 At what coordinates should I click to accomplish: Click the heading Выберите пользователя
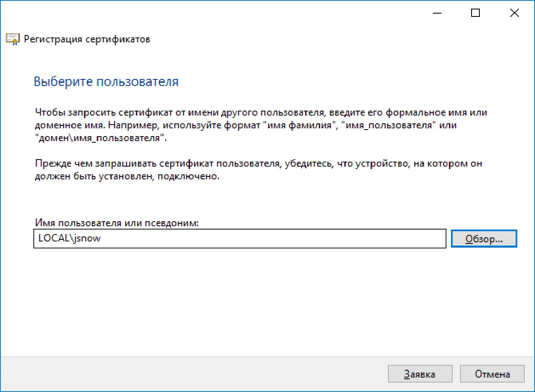(x=106, y=81)
